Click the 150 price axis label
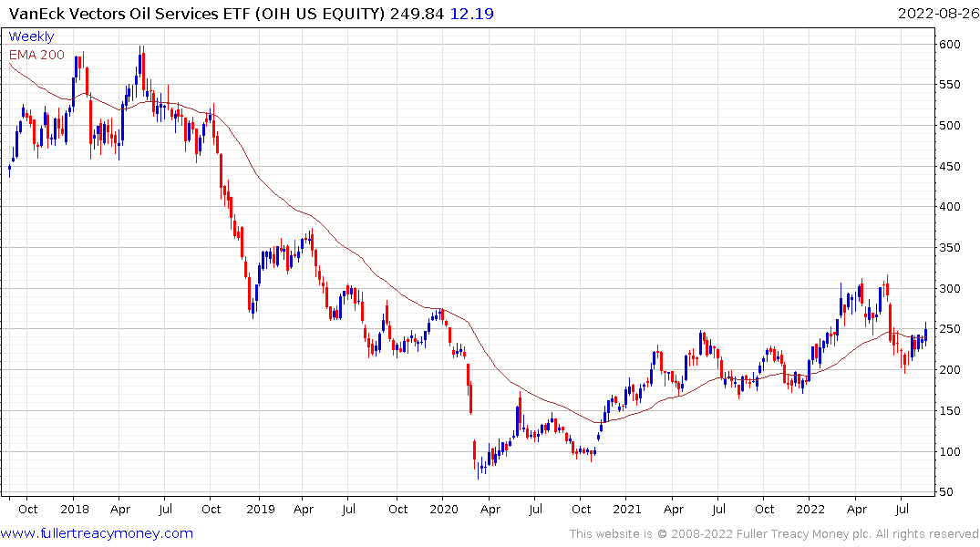Screen dimensions: 980x547 949,411
